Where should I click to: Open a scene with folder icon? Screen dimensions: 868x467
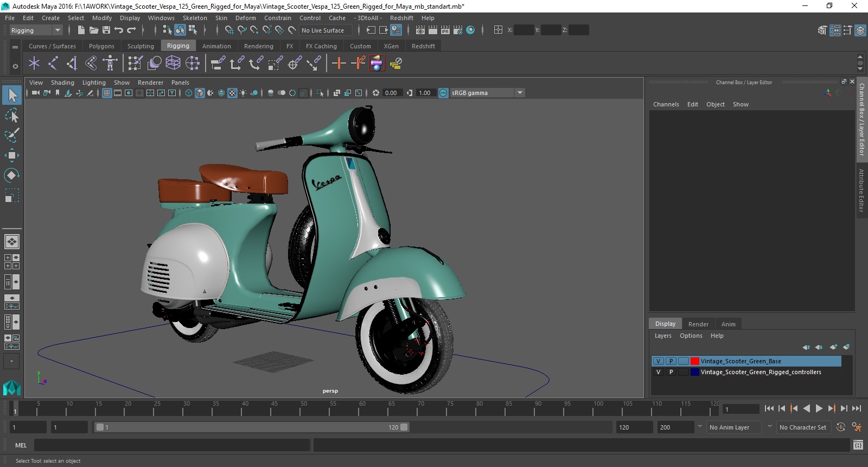point(93,30)
